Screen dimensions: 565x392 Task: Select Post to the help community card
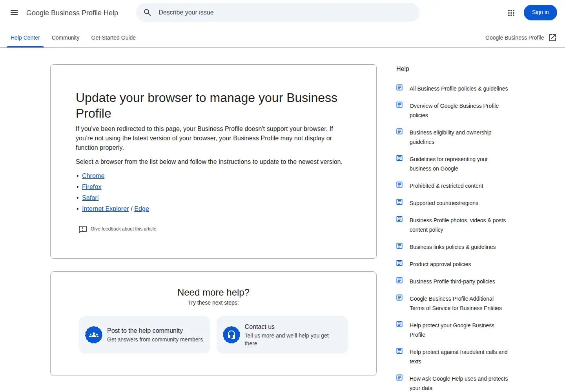point(144,335)
